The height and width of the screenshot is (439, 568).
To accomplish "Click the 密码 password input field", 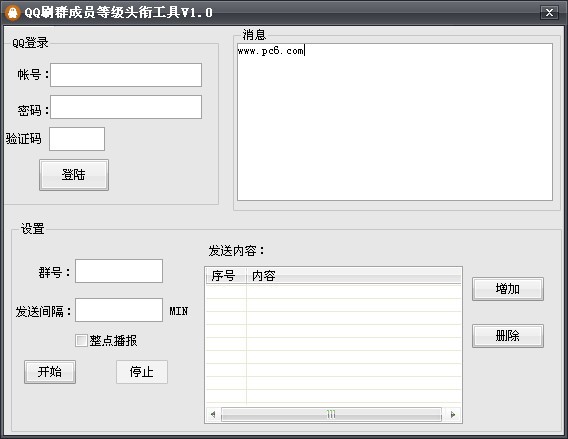I will click(126, 107).
